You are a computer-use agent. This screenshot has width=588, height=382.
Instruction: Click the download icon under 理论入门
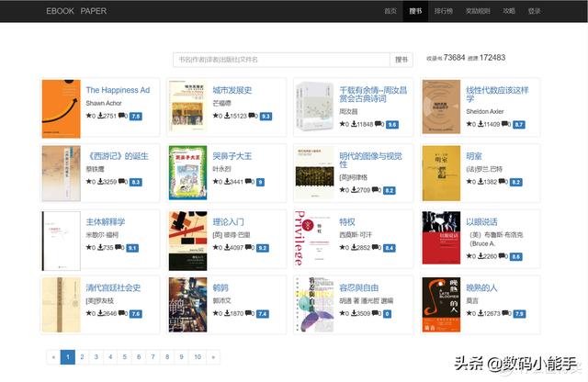[x=226, y=248]
